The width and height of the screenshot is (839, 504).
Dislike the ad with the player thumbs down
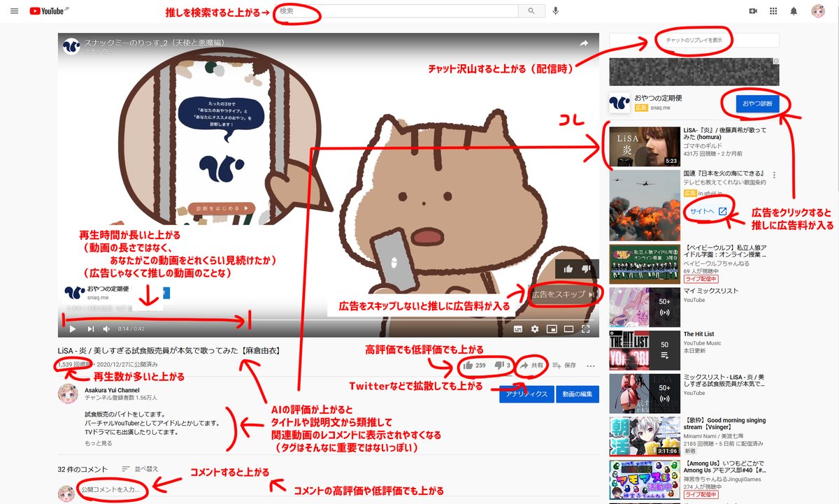[x=587, y=268]
